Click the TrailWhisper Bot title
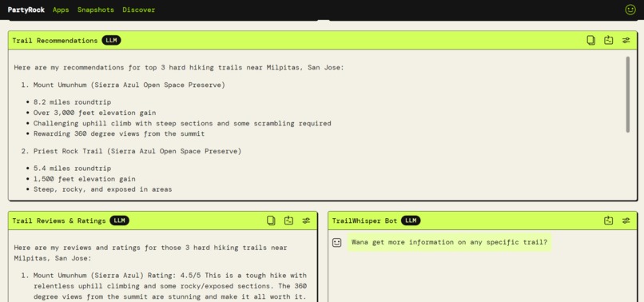Viewport: 644px width, 302px height. pos(364,221)
